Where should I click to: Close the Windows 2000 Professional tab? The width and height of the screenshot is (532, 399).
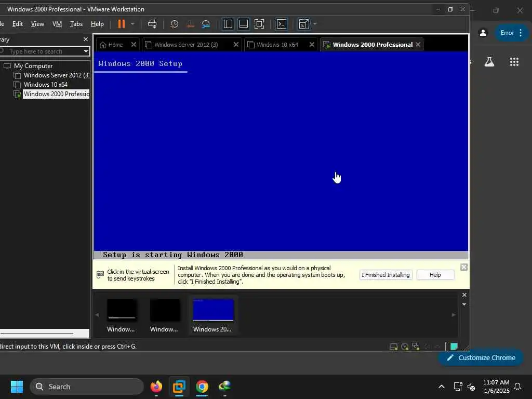point(418,45)
